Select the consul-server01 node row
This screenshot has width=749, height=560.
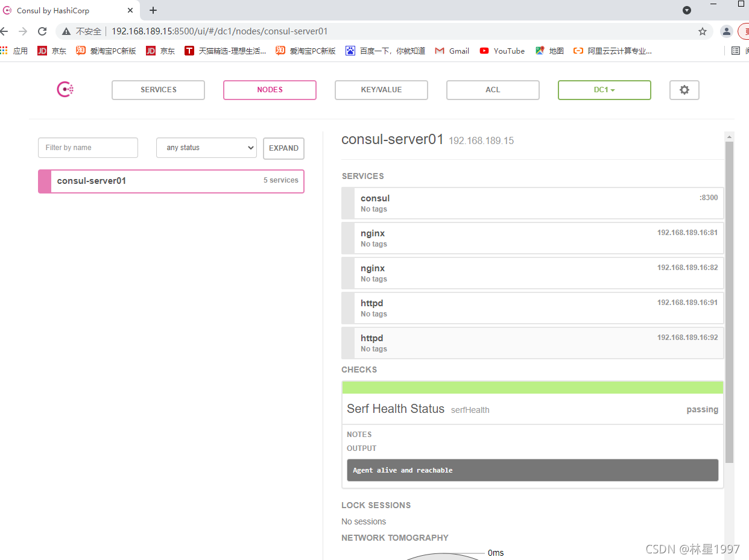171,181
